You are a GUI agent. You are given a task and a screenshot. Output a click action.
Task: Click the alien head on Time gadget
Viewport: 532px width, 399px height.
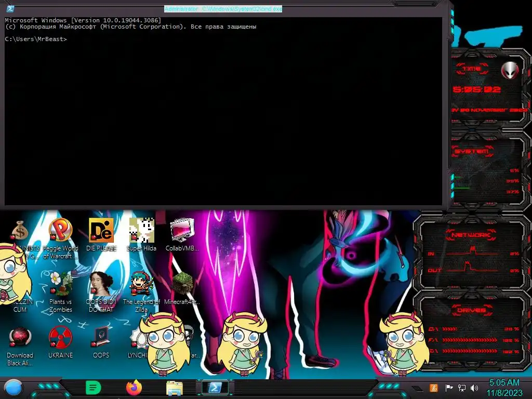coord(510,70)
